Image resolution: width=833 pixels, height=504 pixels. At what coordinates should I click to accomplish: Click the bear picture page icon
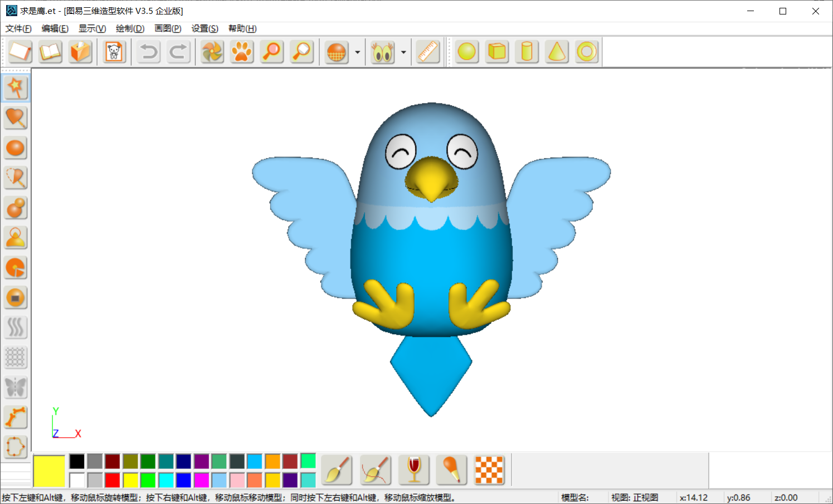(x=114, y=52)
